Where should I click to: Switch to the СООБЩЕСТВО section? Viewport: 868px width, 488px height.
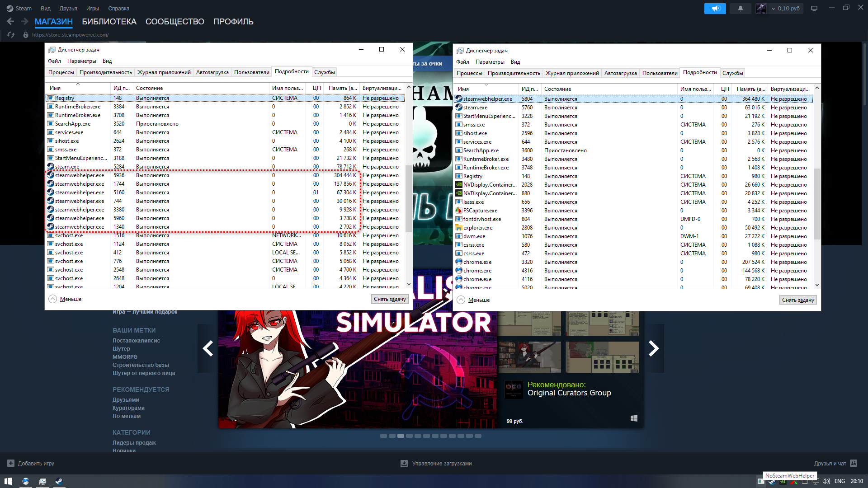click(x=175, y=22)
